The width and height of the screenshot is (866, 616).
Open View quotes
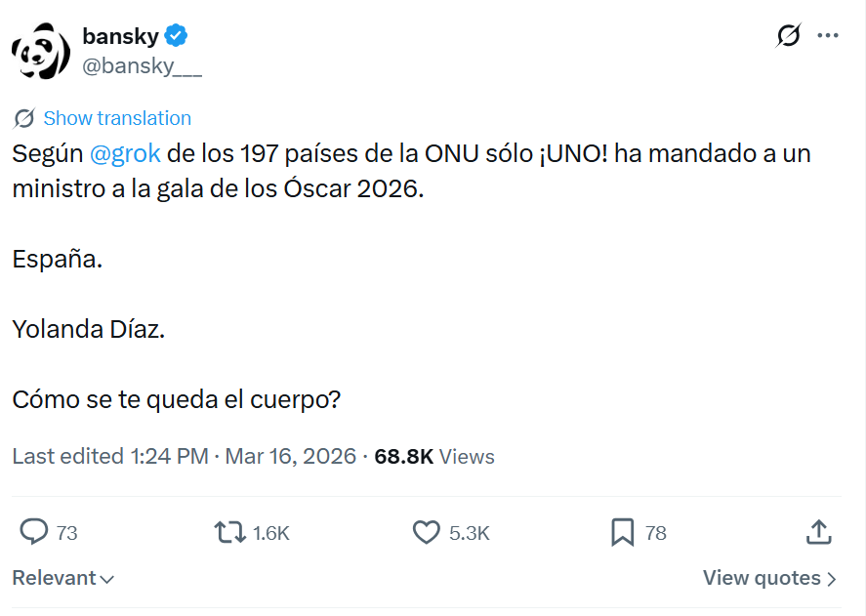(769, 578)
